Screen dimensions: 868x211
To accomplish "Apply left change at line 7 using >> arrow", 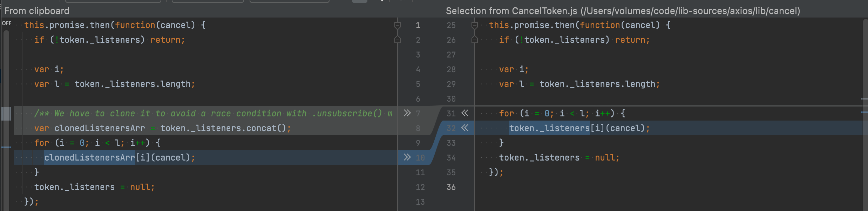I will click(407, 113).
